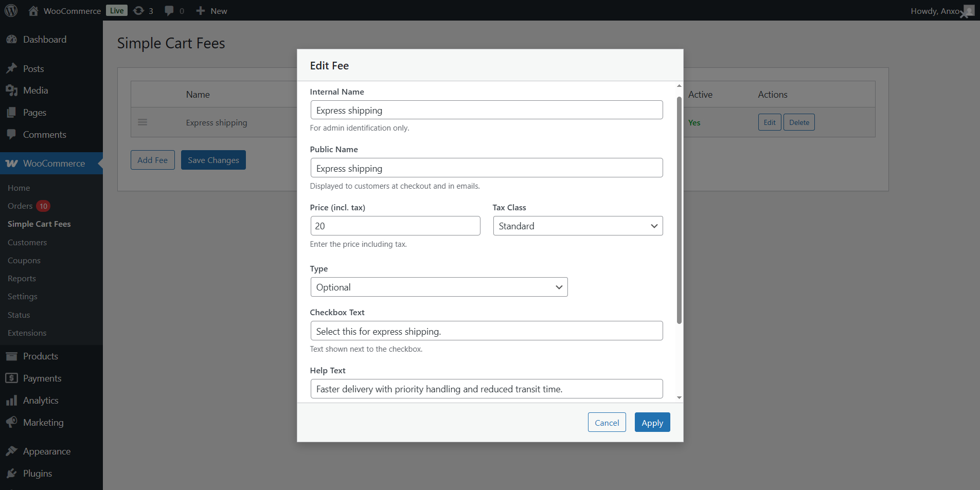Open the New menu in the admin bar
This screenshot has height=490, width=980.
click(211, 10)
